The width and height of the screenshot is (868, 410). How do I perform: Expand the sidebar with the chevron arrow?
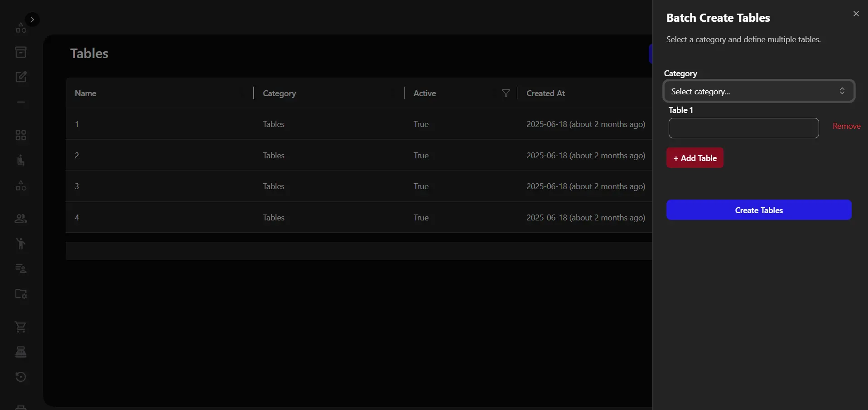point(32,20)
